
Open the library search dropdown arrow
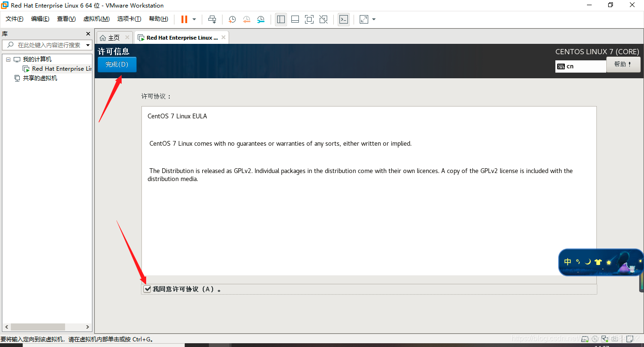[x=88, y=45]
